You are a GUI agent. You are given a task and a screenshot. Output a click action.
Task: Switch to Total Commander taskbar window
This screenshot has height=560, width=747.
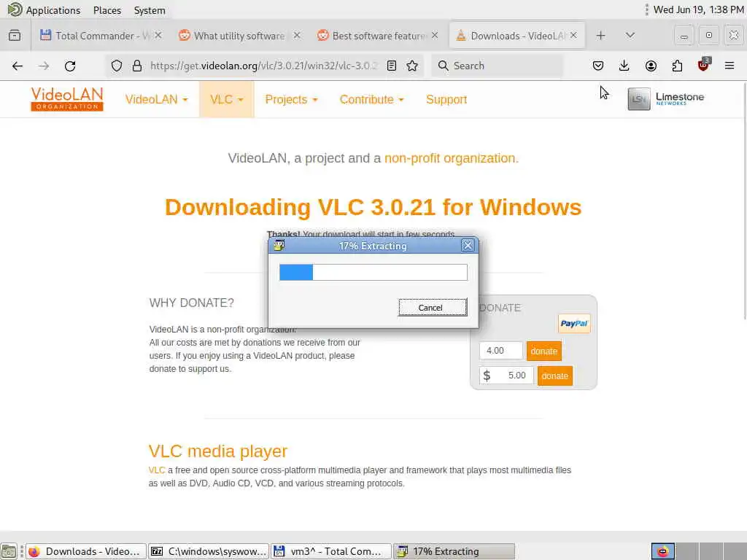[x=331, y=551]
